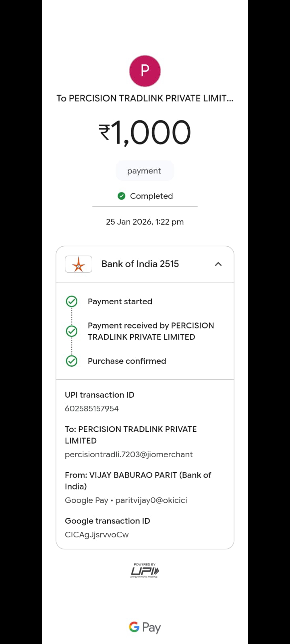
Task: Tap the date and time 25 Jan 2026
Action: (x=145, y=222)
